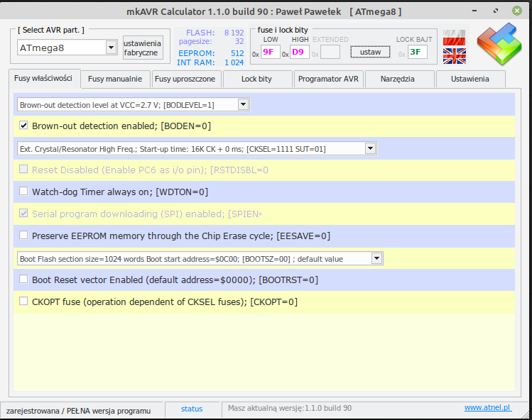
Task: Open the ATmega8 AVR part dropdown
Action: [111, 48]
